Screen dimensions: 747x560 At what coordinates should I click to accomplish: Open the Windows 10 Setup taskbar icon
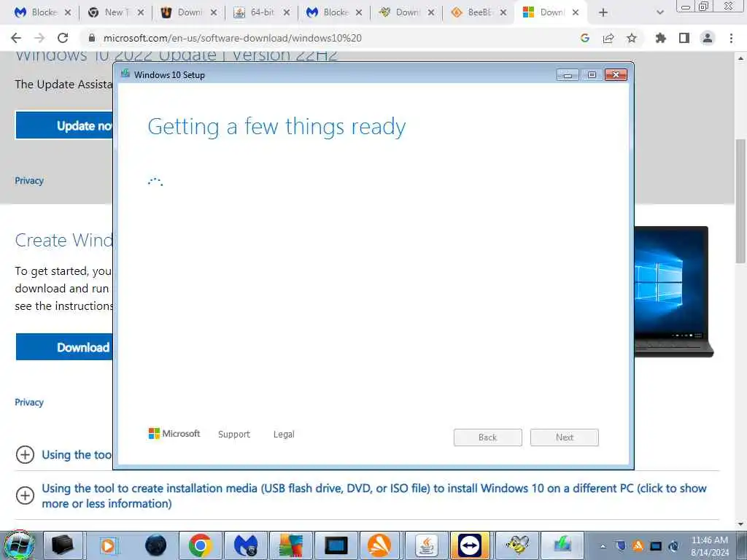click(x=562, y=545)
